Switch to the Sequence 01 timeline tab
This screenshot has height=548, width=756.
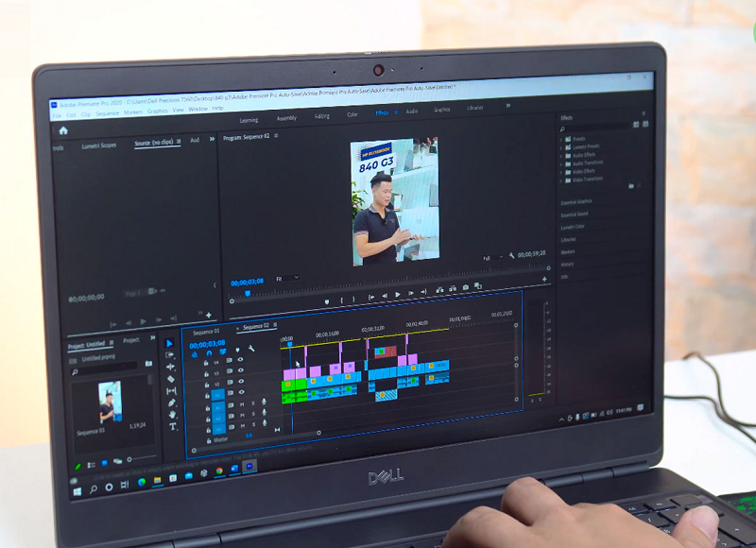pyautogui.click(x=206, y=332)
